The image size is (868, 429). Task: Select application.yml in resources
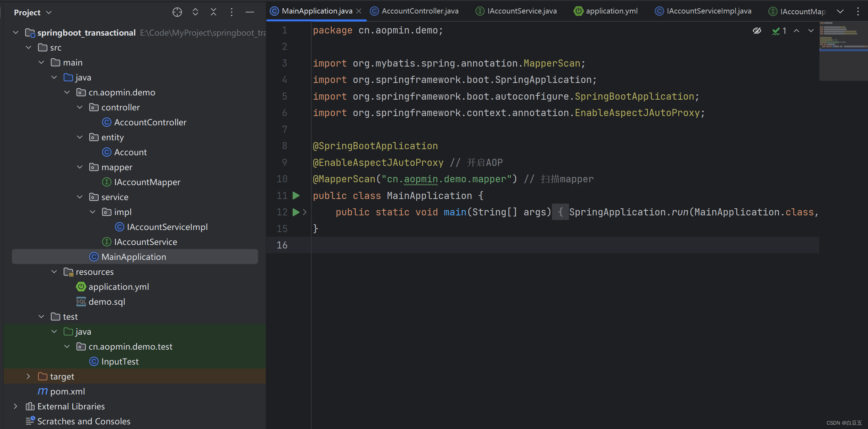point(112,287)
